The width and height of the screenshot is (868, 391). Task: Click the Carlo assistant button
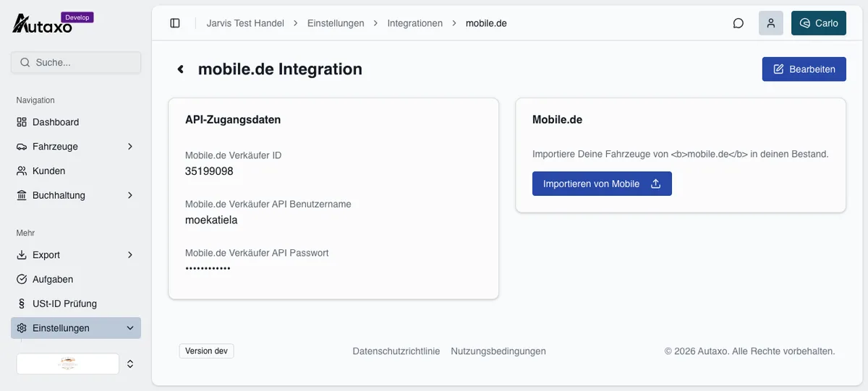[x=819, y=23]
